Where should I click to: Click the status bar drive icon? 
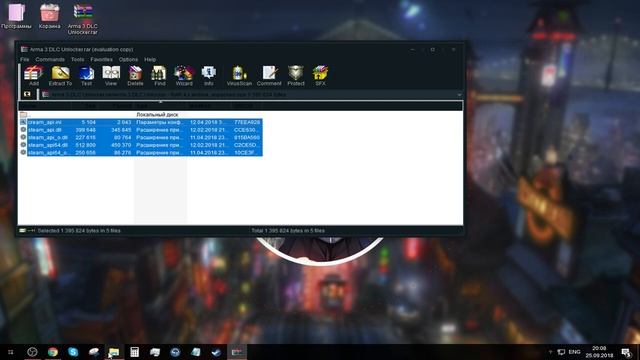pyautogui.click(x=22, y=231)
